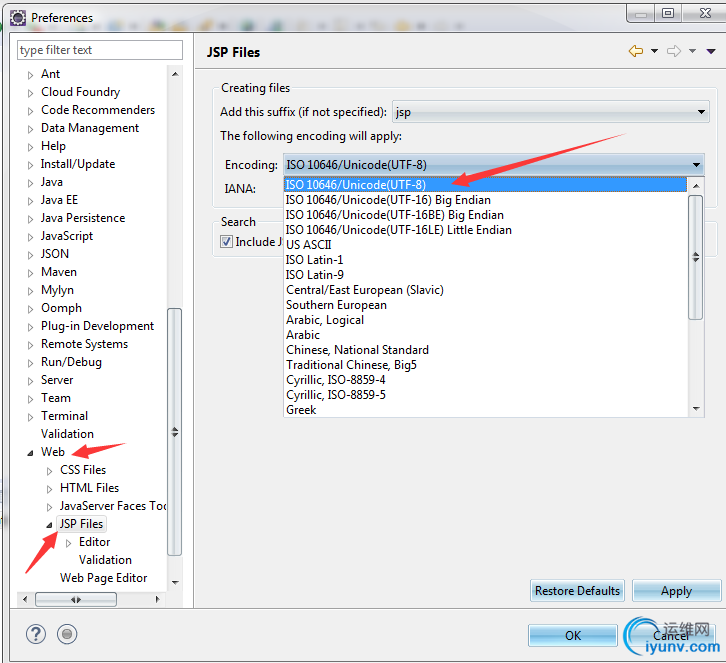This screenshot has height=663, width=726.
Task: Select JavaServer Faces Tools tree item
Action: [x=113, y=506]
